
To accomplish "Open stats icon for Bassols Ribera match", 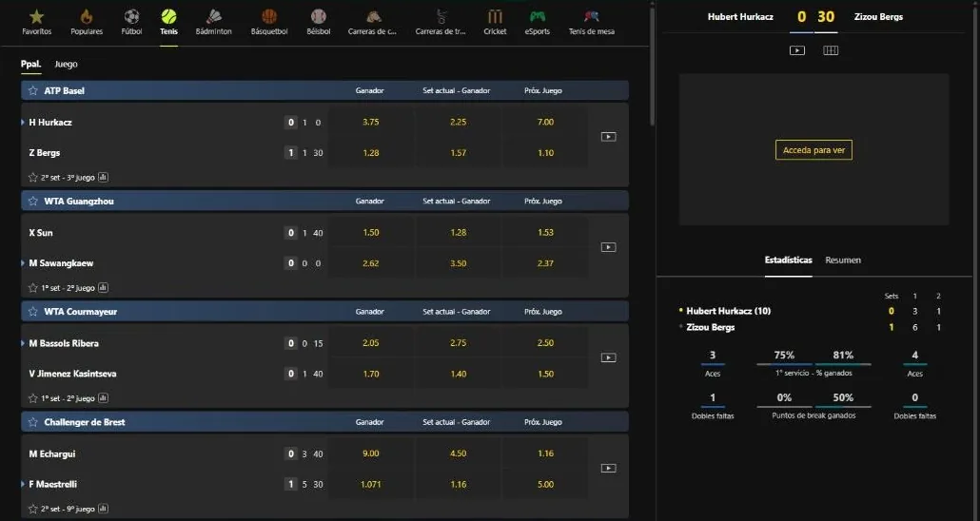I will pyautogui.click(x=103, y=398).
